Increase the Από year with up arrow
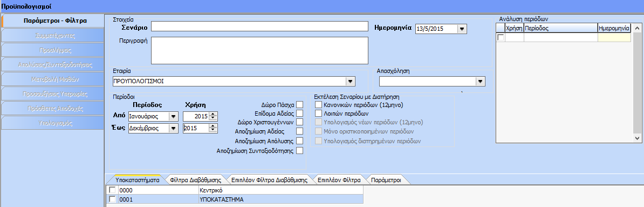 tap(213, 115)
